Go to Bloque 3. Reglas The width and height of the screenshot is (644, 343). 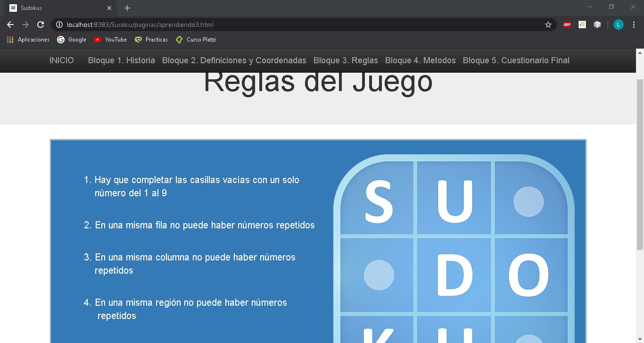(346, 60)
